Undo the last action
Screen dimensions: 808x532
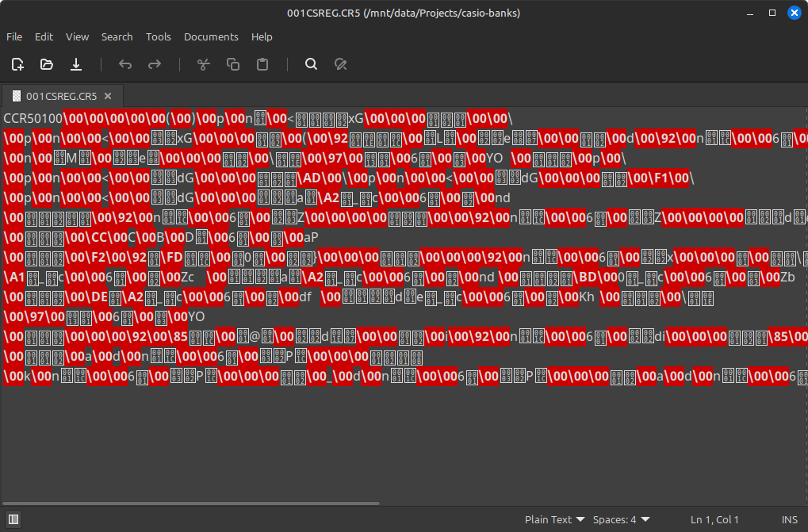[x=125, y=64]
